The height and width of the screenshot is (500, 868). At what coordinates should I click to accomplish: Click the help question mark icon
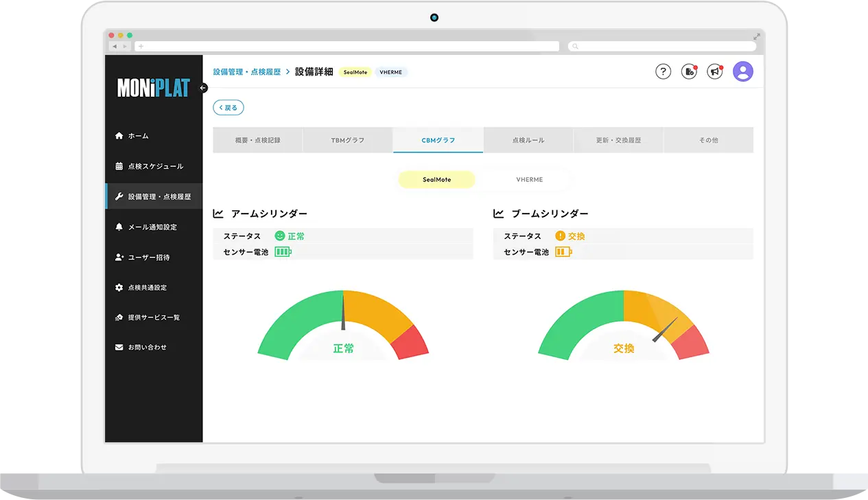click(x=663, y=71)
